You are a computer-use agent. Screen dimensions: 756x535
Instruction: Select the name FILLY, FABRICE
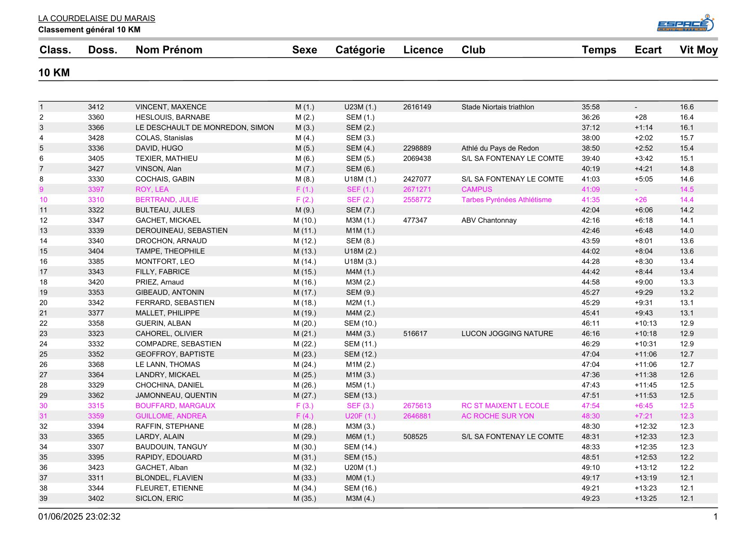[x=163, y=272]
